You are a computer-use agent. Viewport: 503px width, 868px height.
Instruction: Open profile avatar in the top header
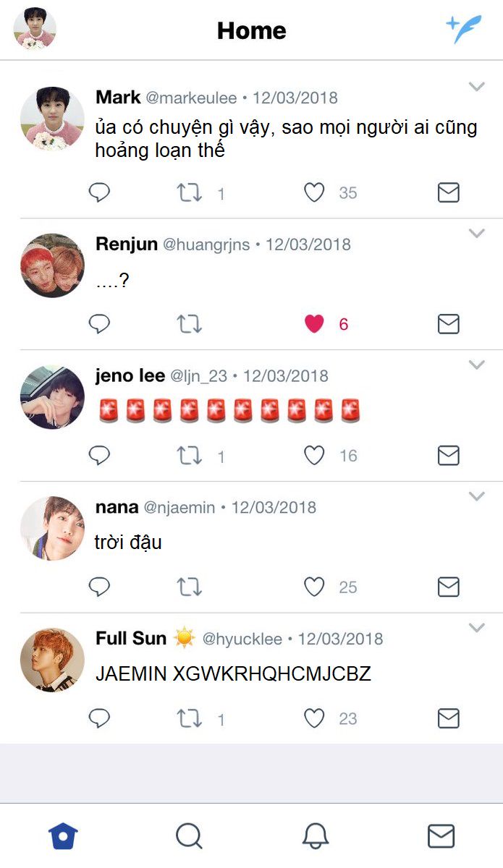pos(35,29)
